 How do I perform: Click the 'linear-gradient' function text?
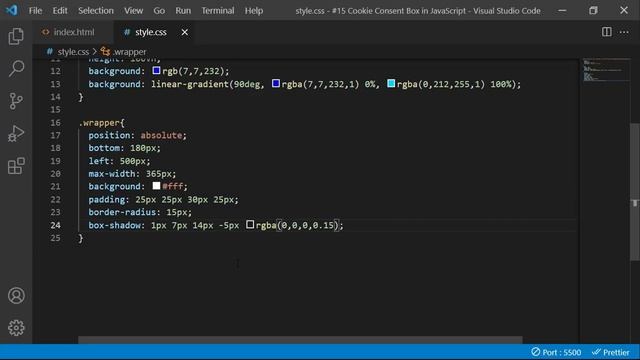(x=190, y=84)
